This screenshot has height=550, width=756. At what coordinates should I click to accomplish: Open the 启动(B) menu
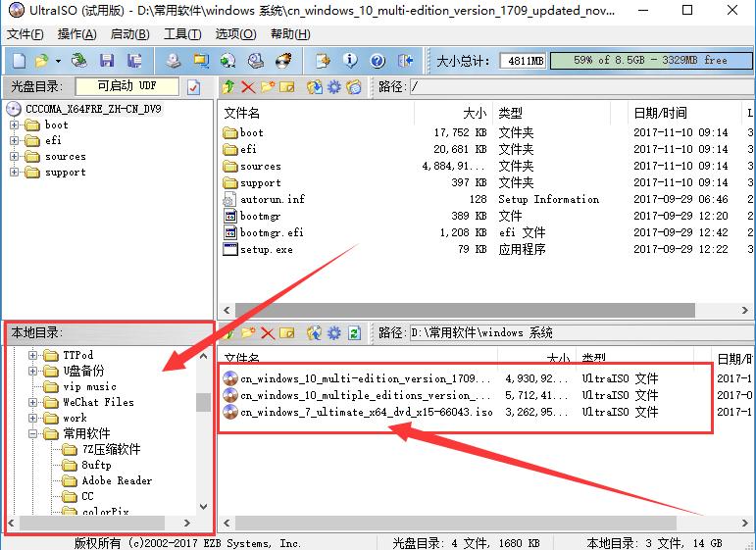pos(129,34)
